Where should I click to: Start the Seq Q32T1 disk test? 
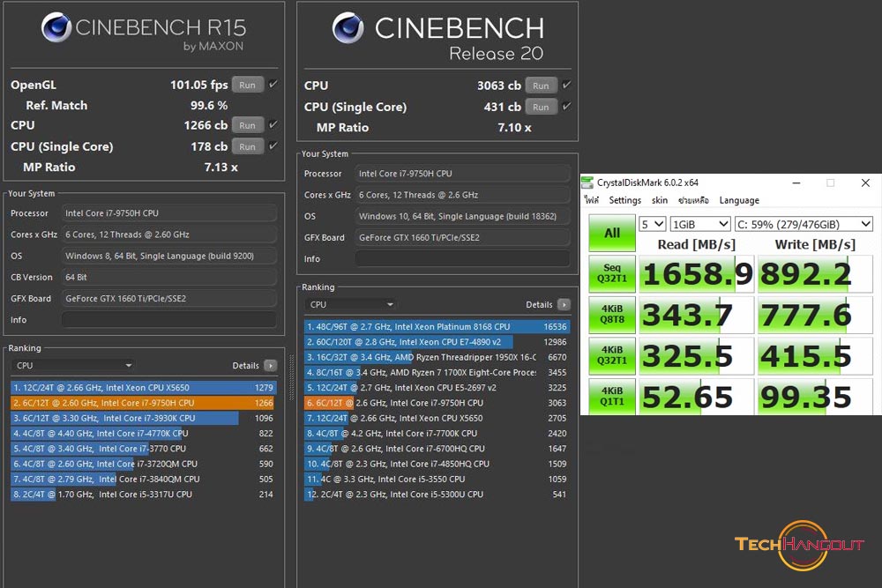coord(612,274)
